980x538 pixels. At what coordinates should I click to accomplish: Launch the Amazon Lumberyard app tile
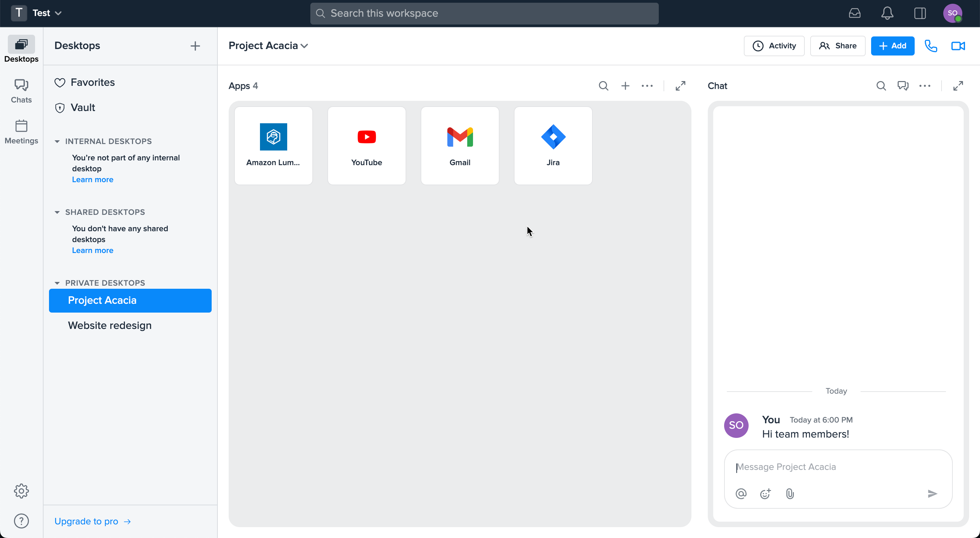click(274, 145)
